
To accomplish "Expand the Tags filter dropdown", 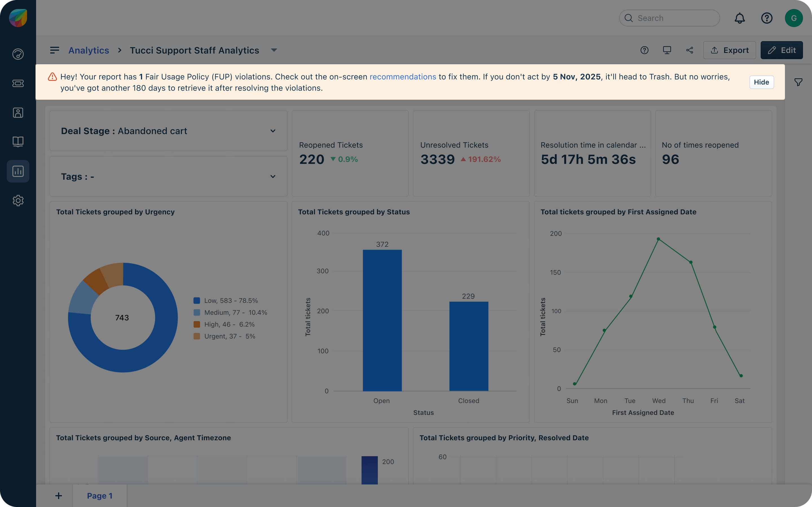I will [x=273, y=177].
